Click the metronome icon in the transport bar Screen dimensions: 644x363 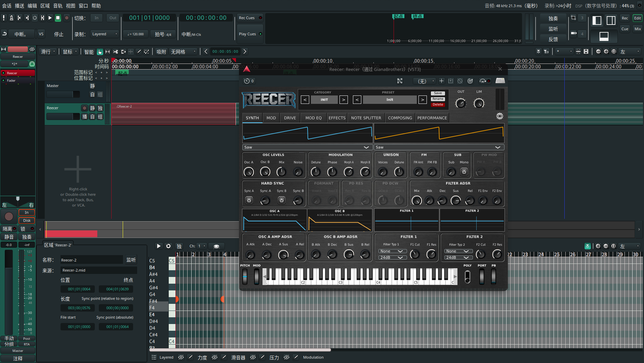11,18
